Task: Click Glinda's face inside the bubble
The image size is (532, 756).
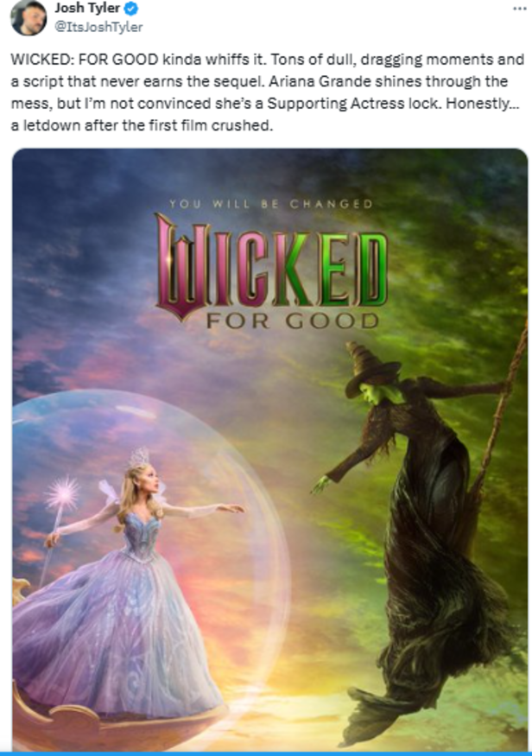Action: (x=149, y=482)
